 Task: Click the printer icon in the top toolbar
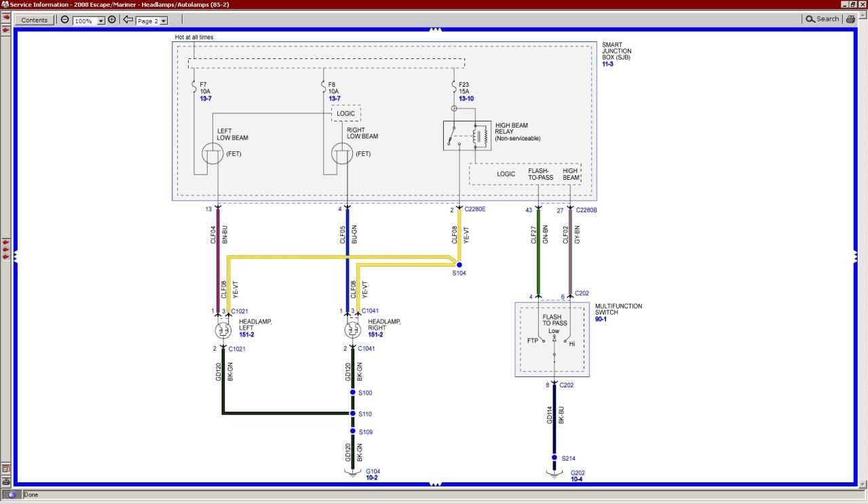click(x=850, y=20)
